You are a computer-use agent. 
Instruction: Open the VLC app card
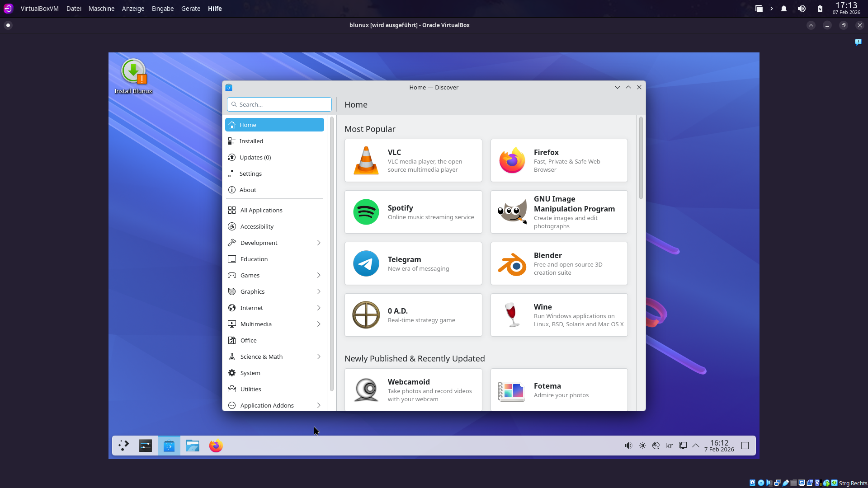413,160
